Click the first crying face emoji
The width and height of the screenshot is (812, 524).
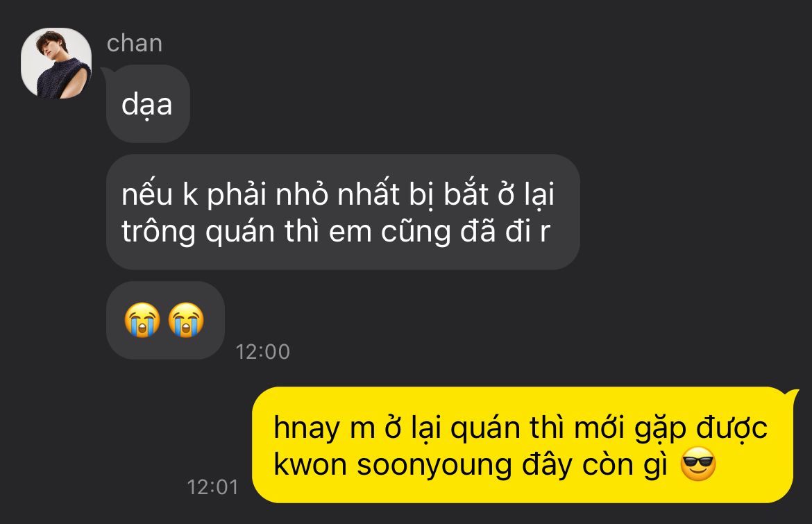[x=142, y=319]
